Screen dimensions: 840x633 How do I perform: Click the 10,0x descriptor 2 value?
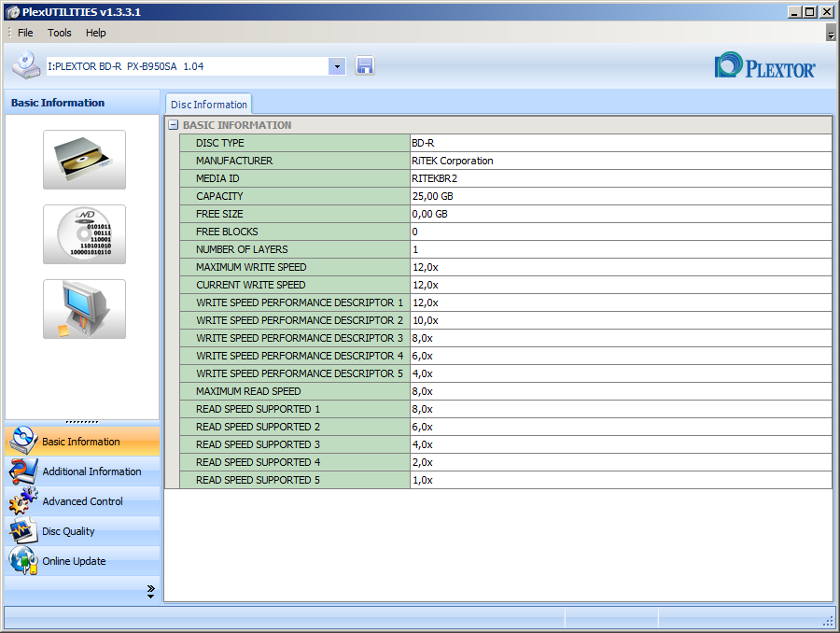621,320
